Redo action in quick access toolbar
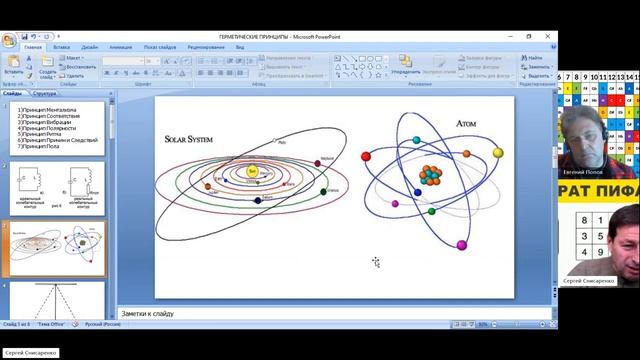Viewport: 640px width, 360px height. [47, 37]
